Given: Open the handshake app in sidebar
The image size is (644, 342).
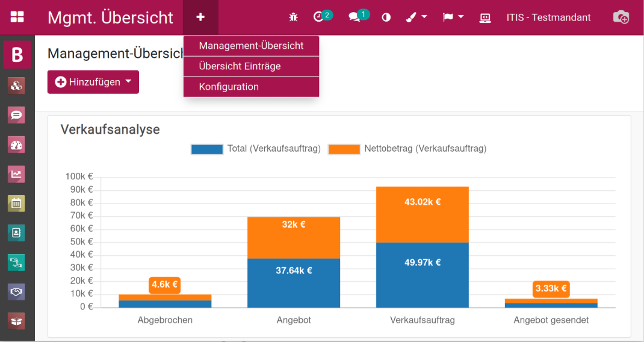Looking at the screenshot, I should 17,291.
